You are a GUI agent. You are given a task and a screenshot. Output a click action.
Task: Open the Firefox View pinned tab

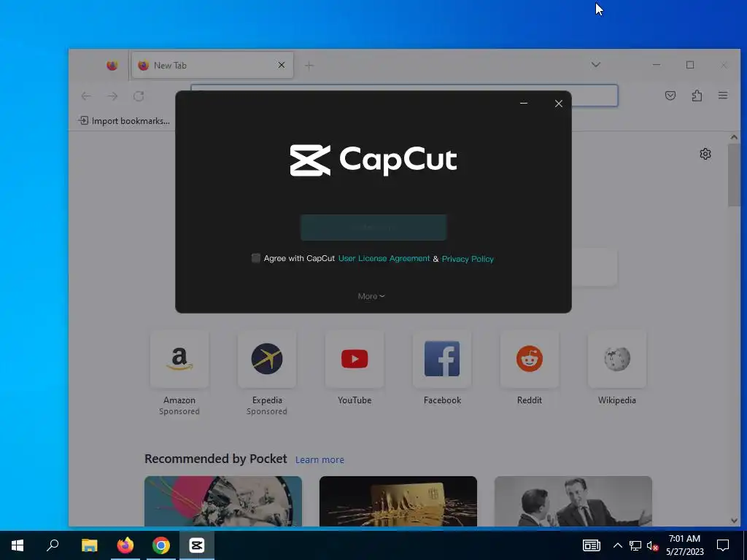click(112, 65)
